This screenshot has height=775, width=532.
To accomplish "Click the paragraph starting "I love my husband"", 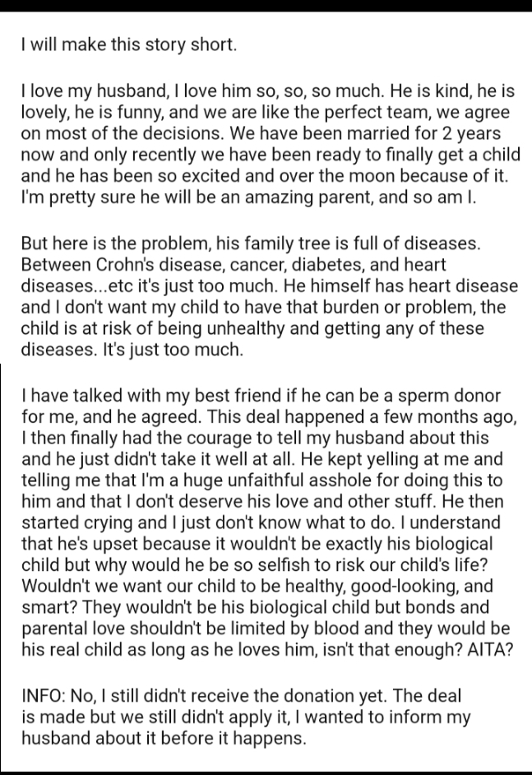I will coord(271,144).
